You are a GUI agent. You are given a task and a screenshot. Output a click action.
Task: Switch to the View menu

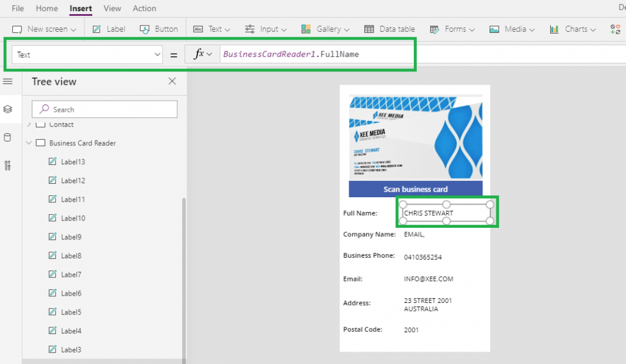pyautogui.click(x=112, y=8)
